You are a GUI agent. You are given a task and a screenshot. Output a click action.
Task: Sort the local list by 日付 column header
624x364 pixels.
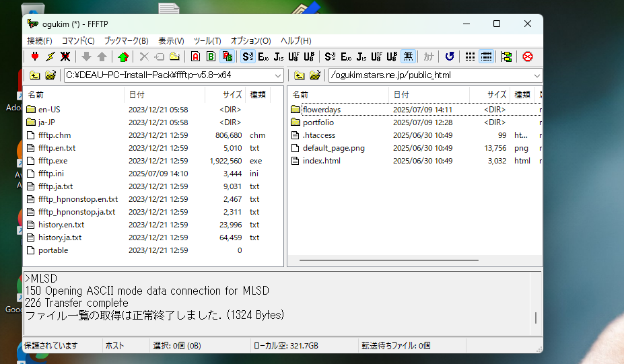coord(164,95)
